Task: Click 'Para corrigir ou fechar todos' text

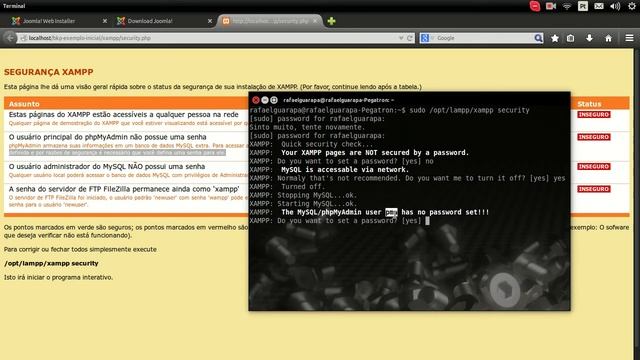Action: tap(80, 249)
